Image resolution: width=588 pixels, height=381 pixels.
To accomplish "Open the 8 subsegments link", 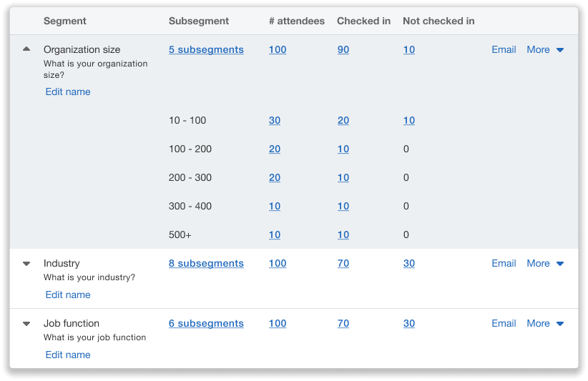I will (206, 263).
